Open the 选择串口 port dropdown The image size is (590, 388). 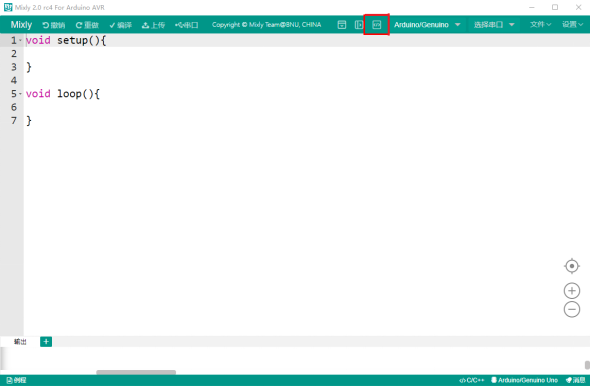click(x=494, y=25)
